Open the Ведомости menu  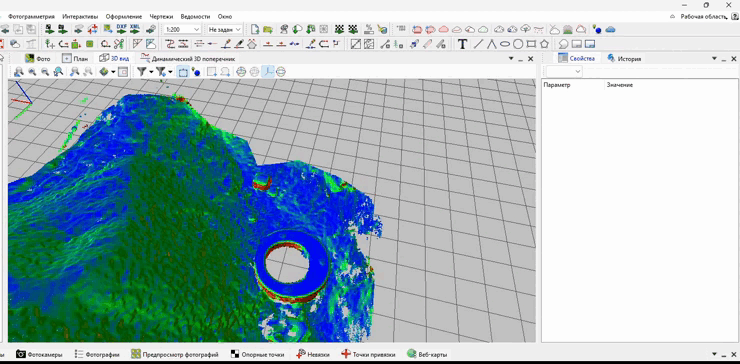click(x=196, y=17)
